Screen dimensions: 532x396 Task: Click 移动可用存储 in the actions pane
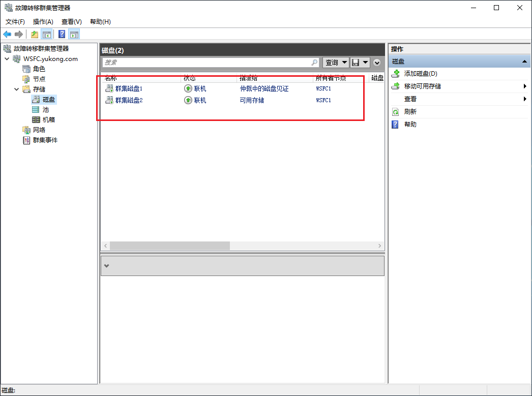click(422, 86)
